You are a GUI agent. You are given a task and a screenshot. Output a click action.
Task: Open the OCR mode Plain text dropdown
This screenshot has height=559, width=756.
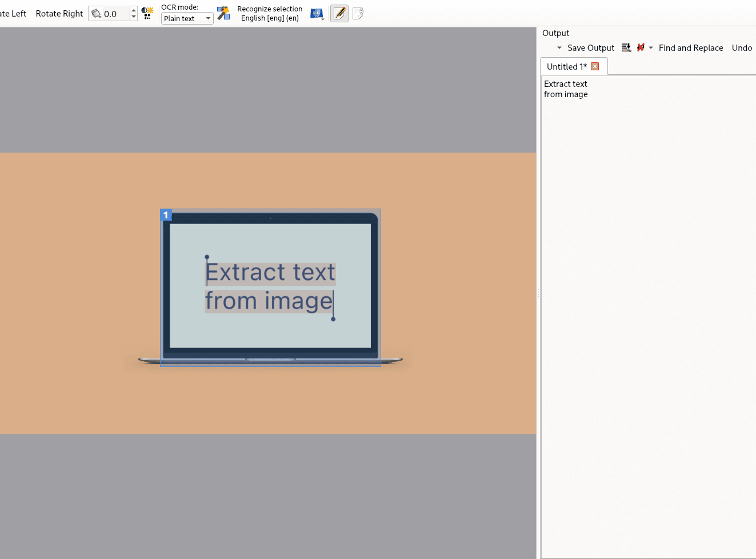tap(187, 18)
